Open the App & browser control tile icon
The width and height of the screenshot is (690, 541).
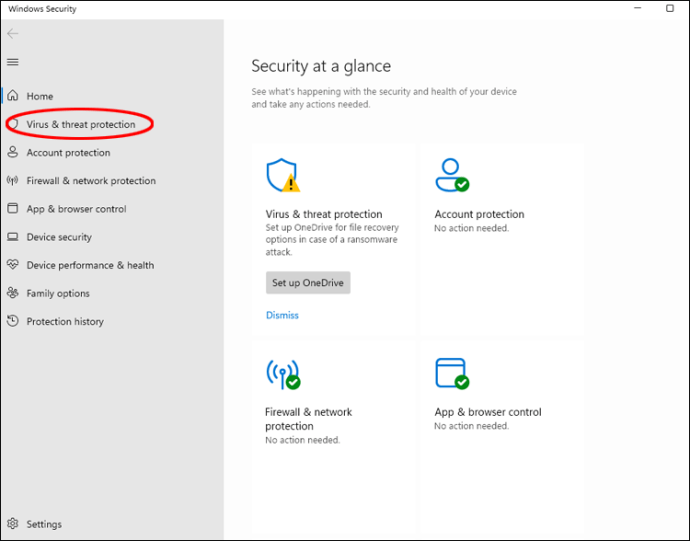(x=452, y=374)
